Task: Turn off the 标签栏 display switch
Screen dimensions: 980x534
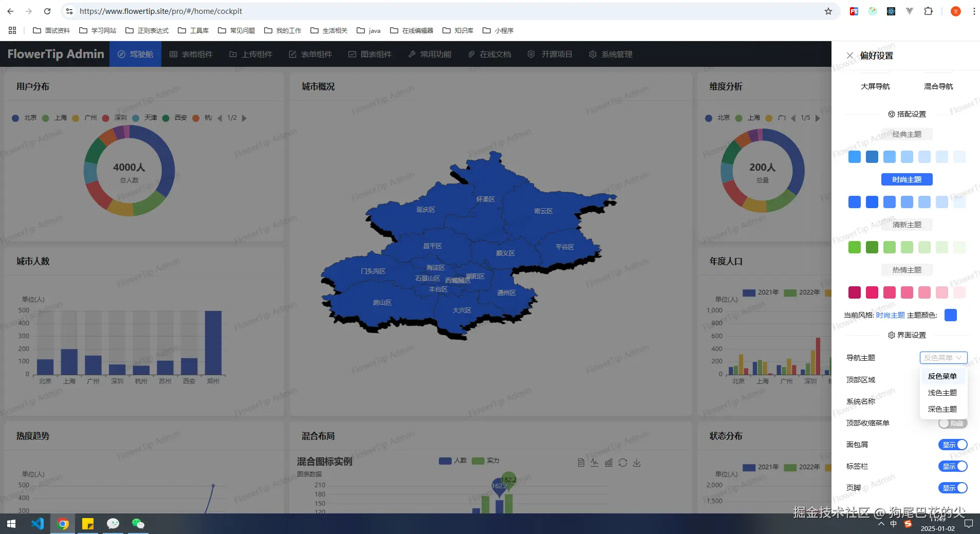Action: tap(953, 466)
